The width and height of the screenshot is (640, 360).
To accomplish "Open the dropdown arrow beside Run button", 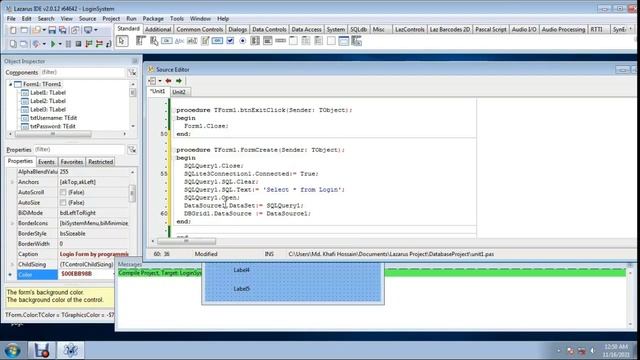I will tap(60, 44).
